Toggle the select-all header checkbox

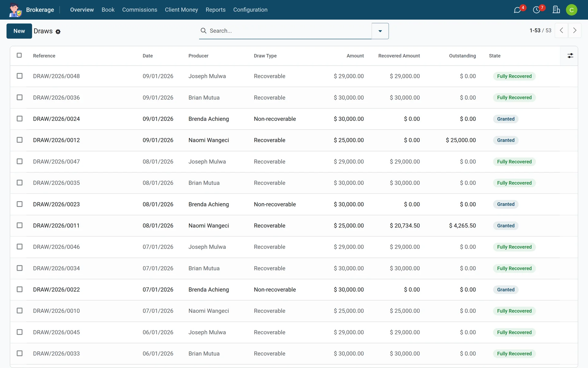[x=19, y=55]
